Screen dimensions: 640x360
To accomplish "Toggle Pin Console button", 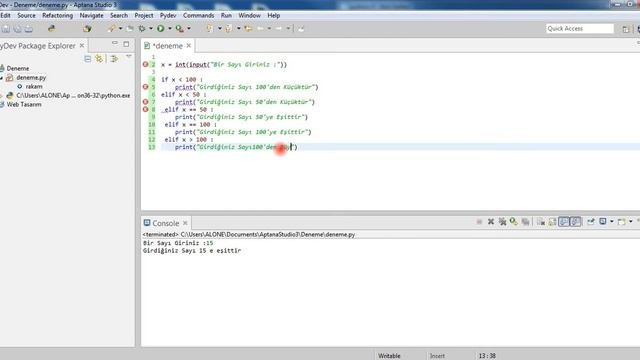I will 591,222.
